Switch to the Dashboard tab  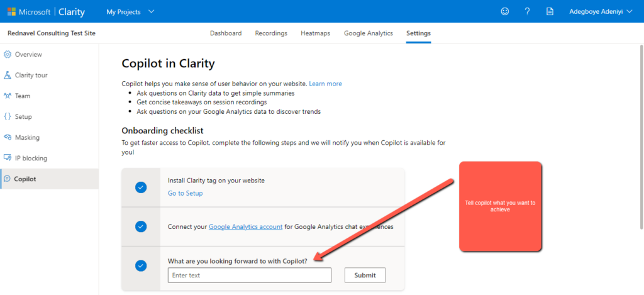(x=226, y=33)
